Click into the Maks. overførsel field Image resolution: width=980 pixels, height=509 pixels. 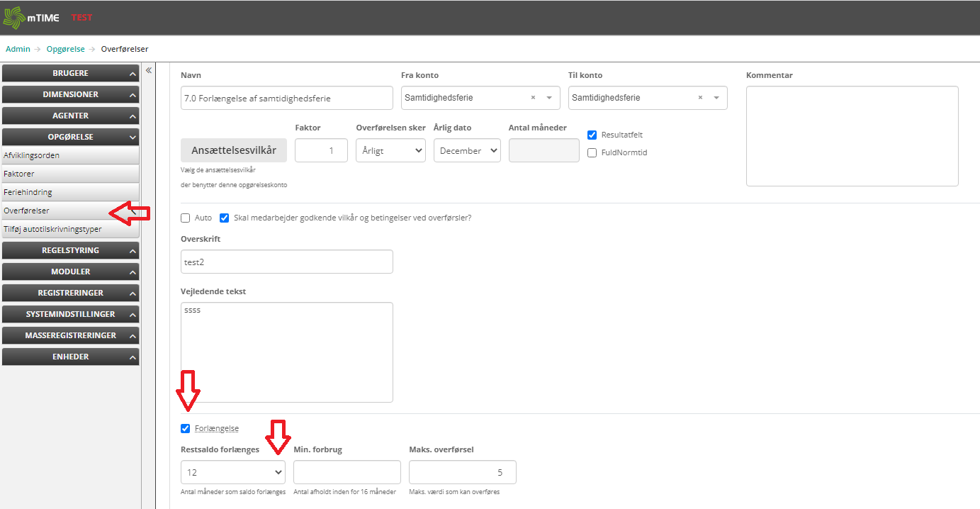coord(462,472)
